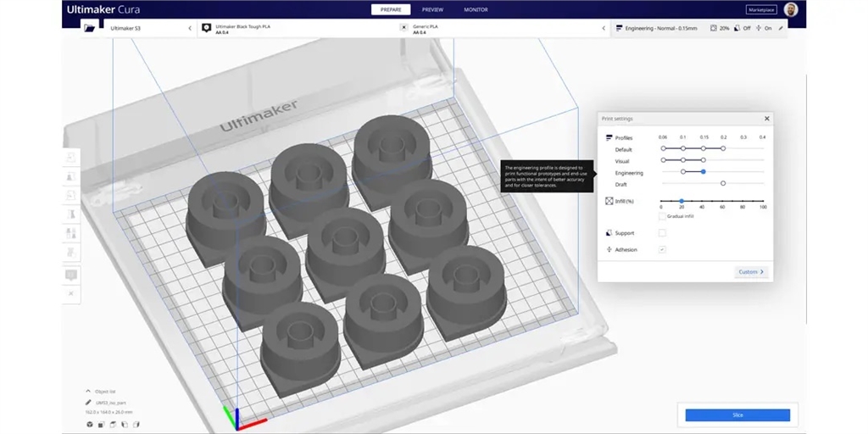Select the 3D perspective view cube icon

[89, 424]
